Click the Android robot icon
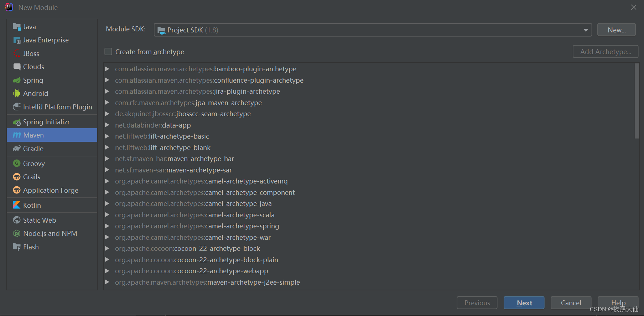The height and width of the screenshot is (316, 644). [17, 93]
